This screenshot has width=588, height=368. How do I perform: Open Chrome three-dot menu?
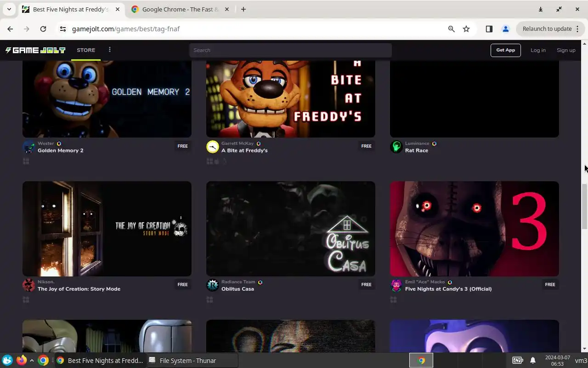pyautogui.click(x=577, y=29)
